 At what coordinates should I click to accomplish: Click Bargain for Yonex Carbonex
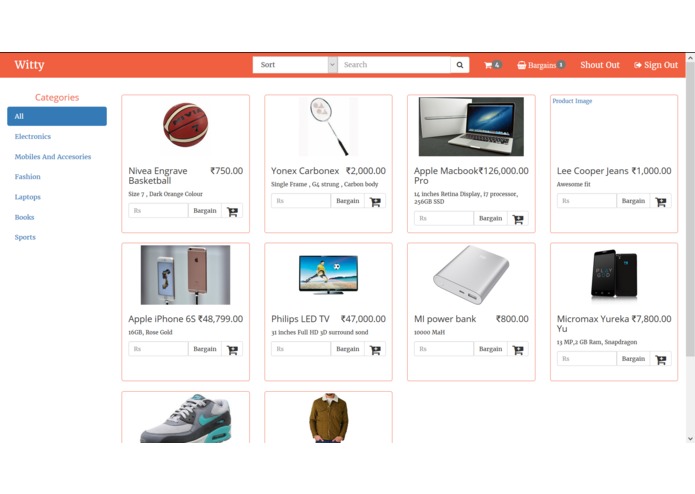point(348,201)
